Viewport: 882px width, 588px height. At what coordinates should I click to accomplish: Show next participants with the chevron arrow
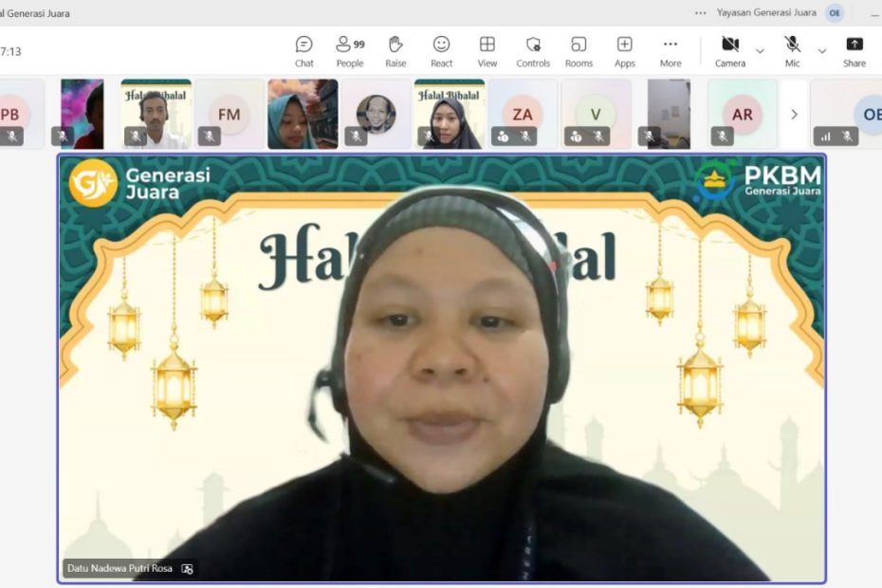click(x=794, y=115)
